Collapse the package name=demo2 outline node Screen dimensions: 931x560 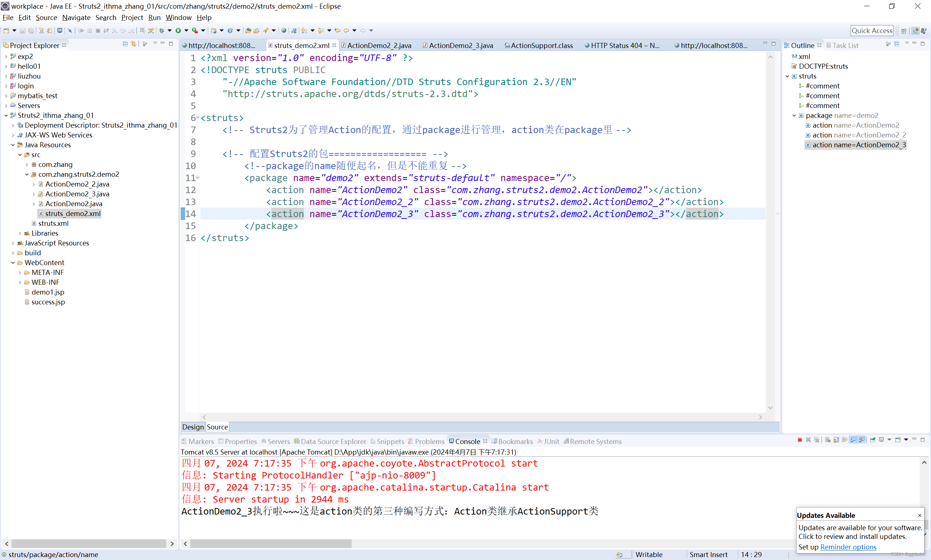coord(794,116)
